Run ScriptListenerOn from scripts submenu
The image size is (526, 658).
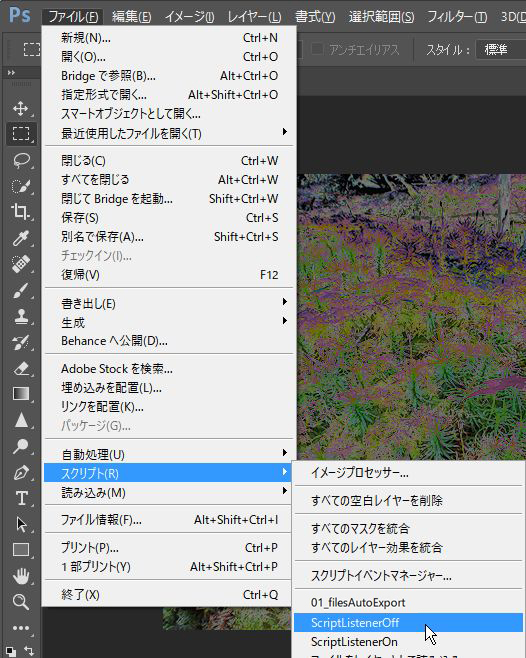click(x=408, y=642)
